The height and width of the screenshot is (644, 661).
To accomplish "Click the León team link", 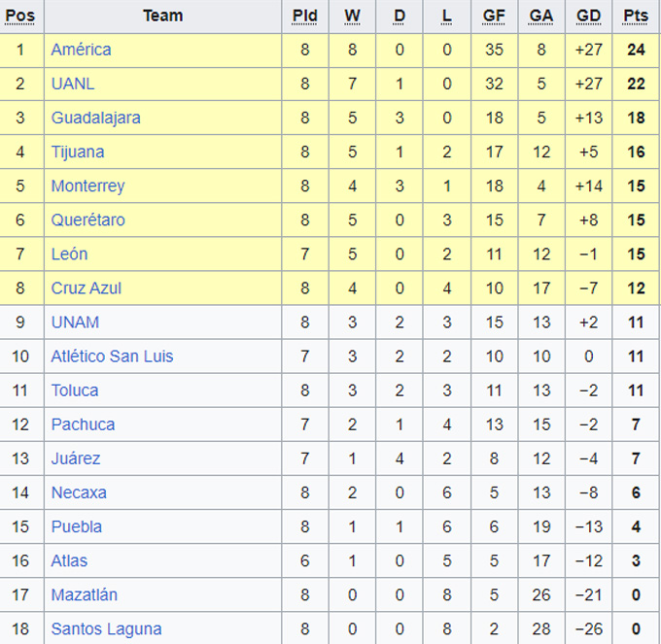I will click(69, 254).
